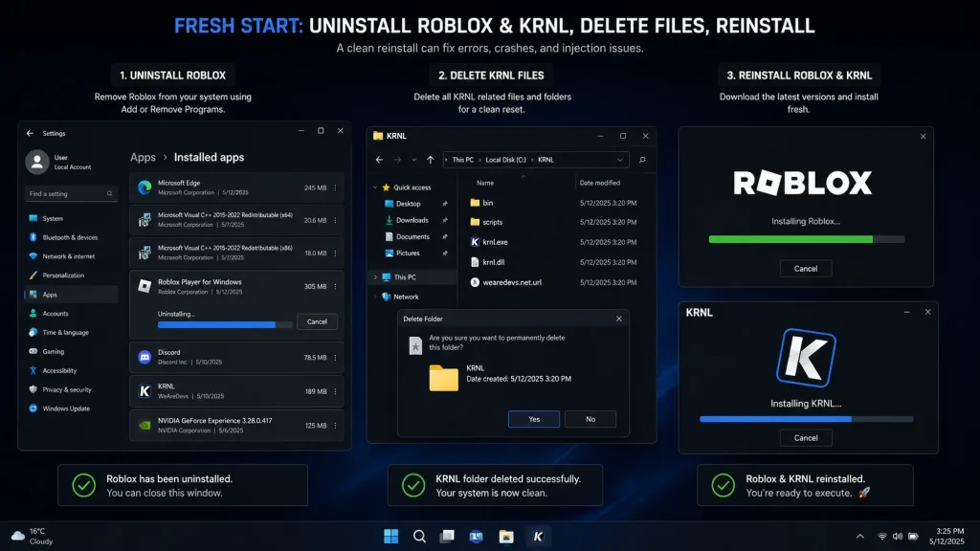Open more options for NVIDIA GeForce Experience
This screenshot has height=551, width=980.
pyautogui.click(x=336, y=426)
